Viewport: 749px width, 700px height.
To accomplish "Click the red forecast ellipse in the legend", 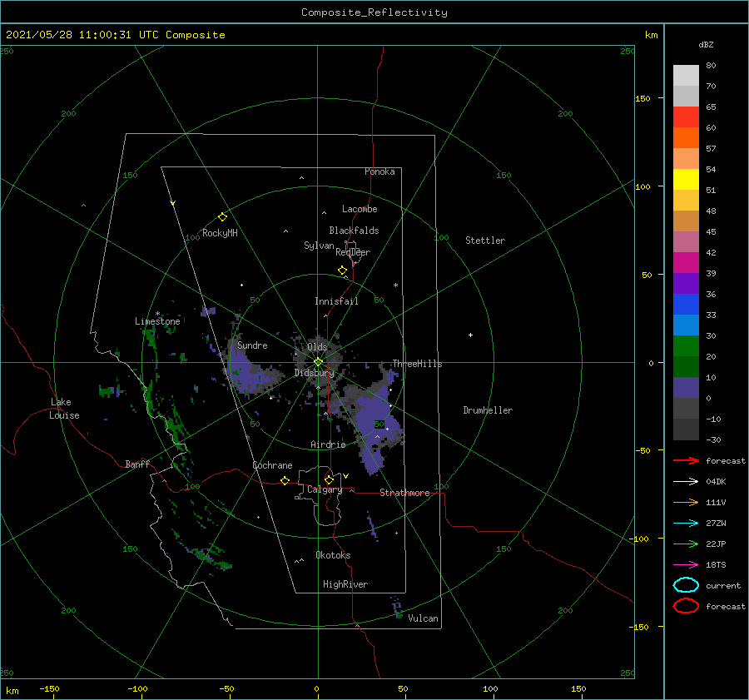I will [x=686, y=606].
